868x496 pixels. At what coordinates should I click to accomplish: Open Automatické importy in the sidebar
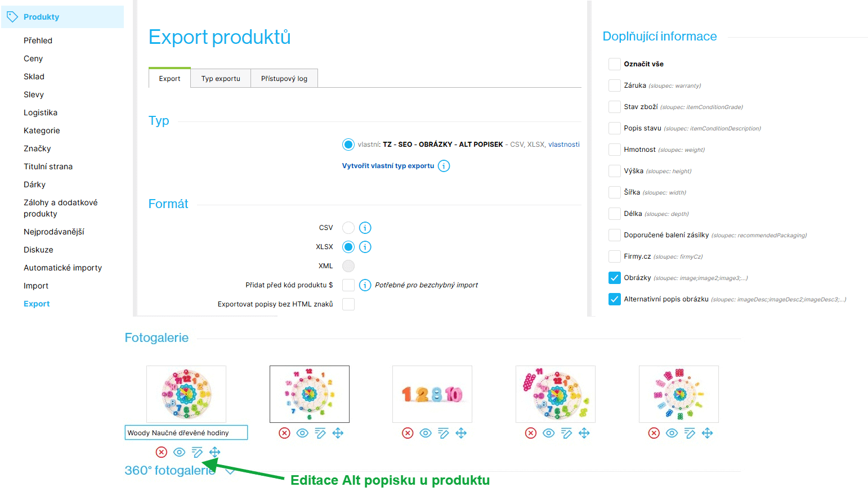pos(62,267)
